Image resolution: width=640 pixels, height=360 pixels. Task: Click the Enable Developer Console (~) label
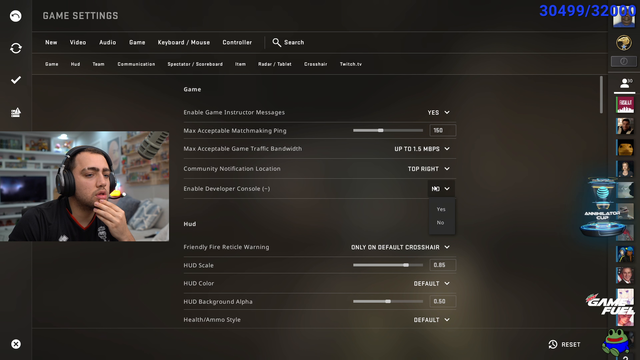[x=227, y=189]
